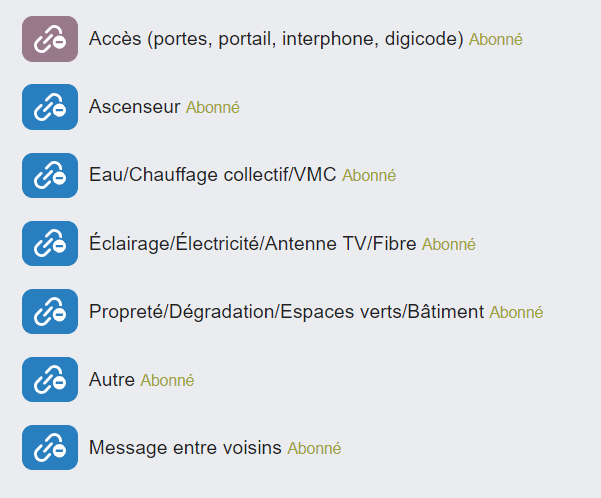Click the unsubscribe icon for Accès category

click(50, 39)
